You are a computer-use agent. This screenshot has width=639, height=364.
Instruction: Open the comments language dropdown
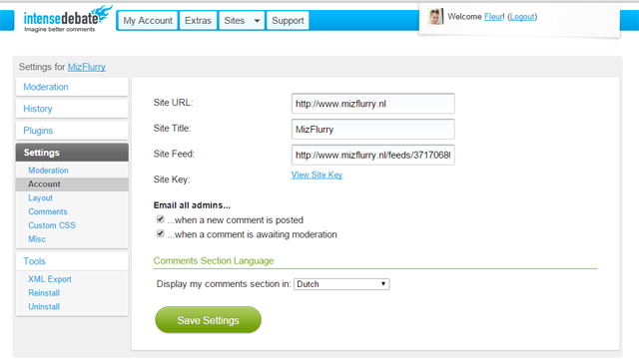pos(341,284)
